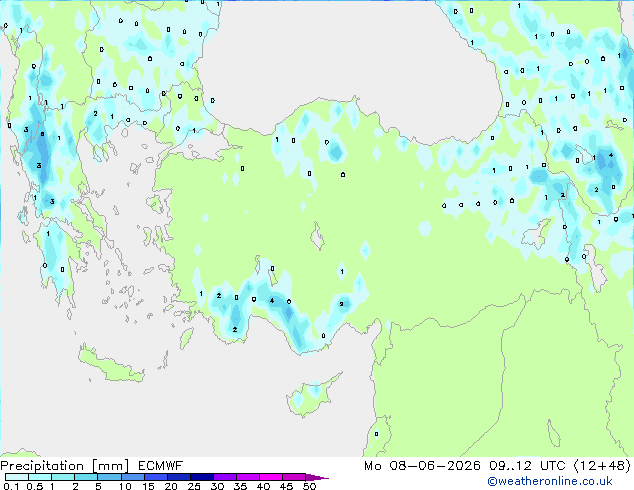
Task: Click the date text 'Mo 08-06-2026'
Action: pos(422,466)
